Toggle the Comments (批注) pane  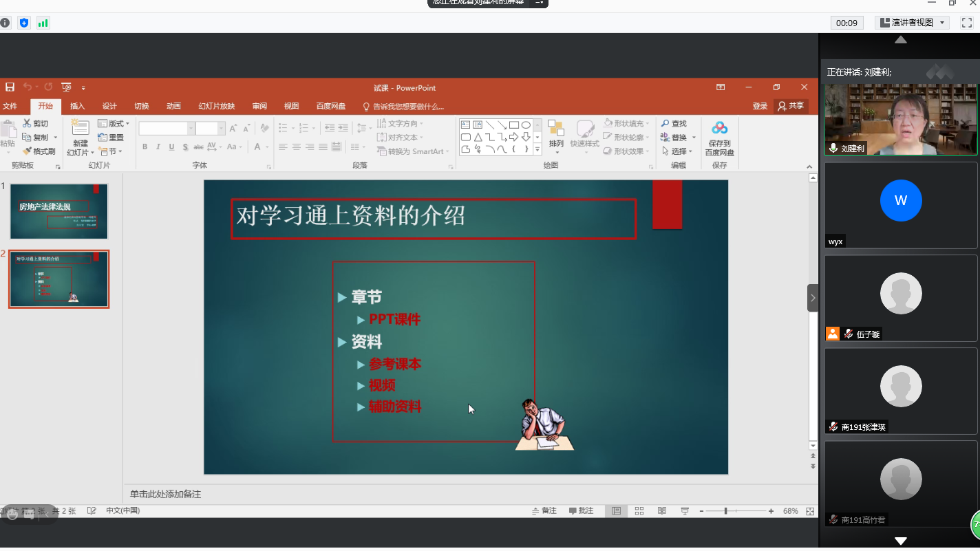tap(581, 511)
